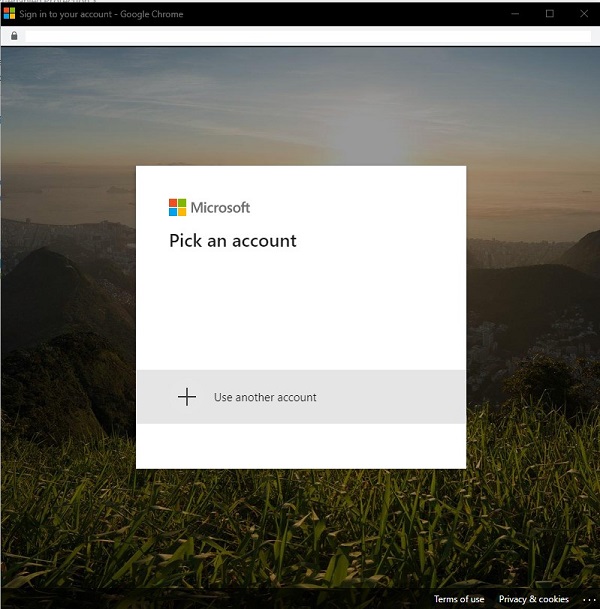Open the Privacy & cookies link

tap(534, 599)
